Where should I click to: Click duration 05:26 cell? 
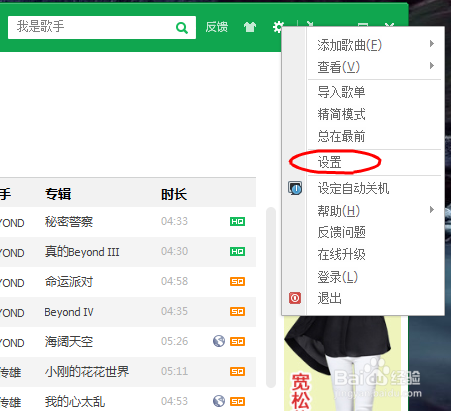click(x=174, y=341)
